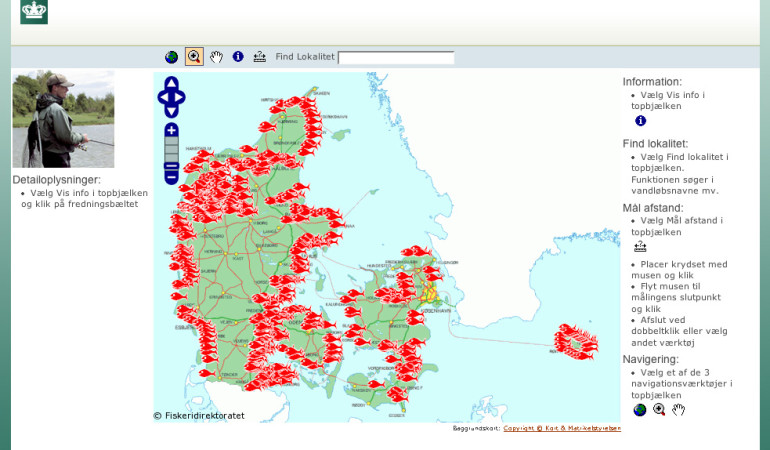Image resolution: width=770 pixels, height=450 pixels.
Task: Click the fish marker cluster on Bornholm
Action: click(x=576, y=340)
